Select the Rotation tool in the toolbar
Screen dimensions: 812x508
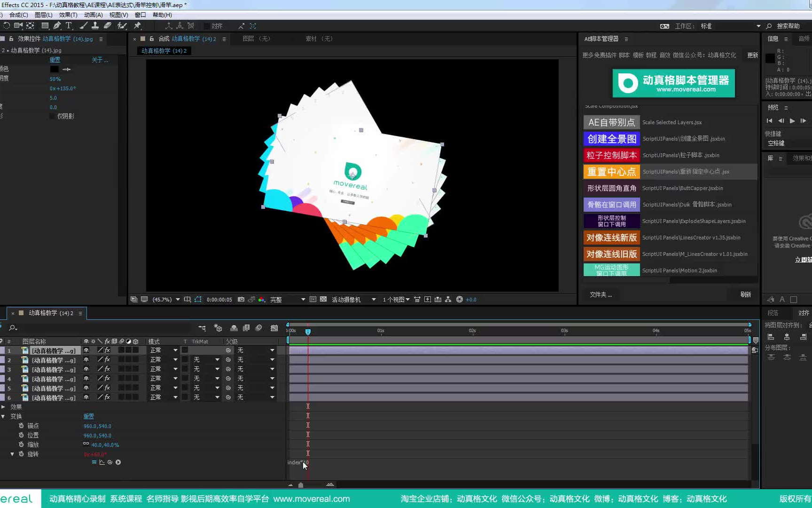tap(6, 26)
